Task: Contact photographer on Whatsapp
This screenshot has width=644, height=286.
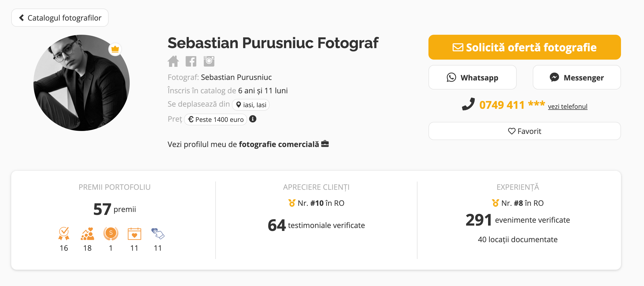Action: point(472,77)
